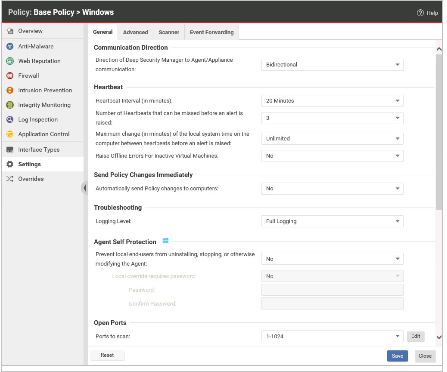
Task: Click the Reset button
Action: point(107,355)
